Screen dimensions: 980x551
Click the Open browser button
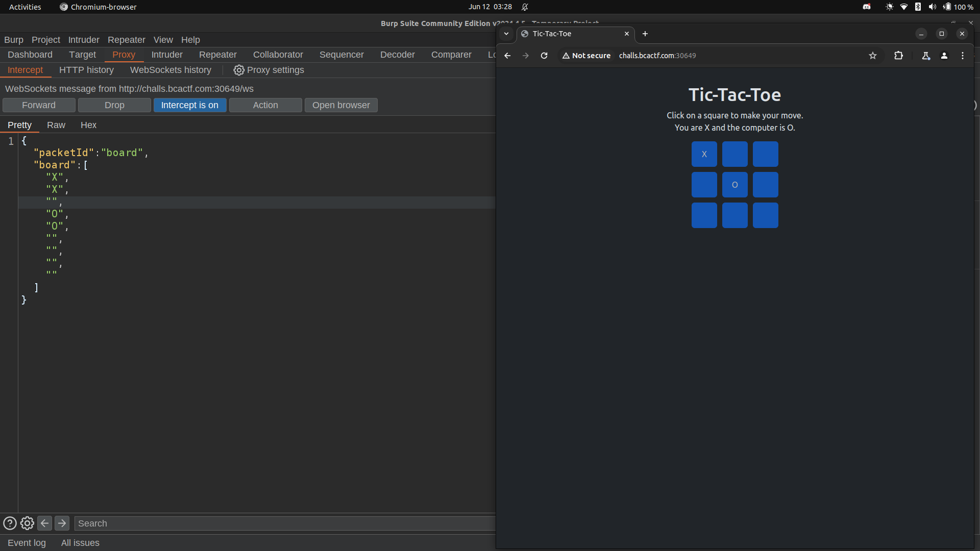(x=340, y=105)
